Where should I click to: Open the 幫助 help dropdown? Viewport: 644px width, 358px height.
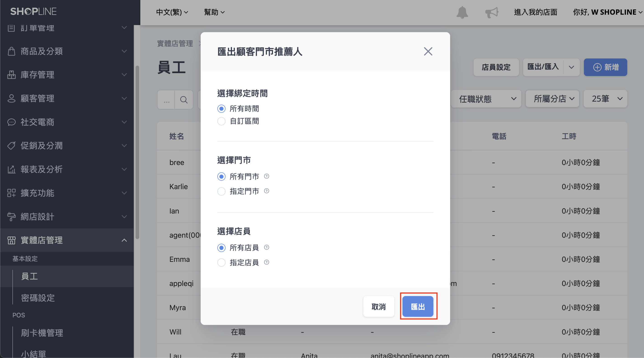click(214, 12)
